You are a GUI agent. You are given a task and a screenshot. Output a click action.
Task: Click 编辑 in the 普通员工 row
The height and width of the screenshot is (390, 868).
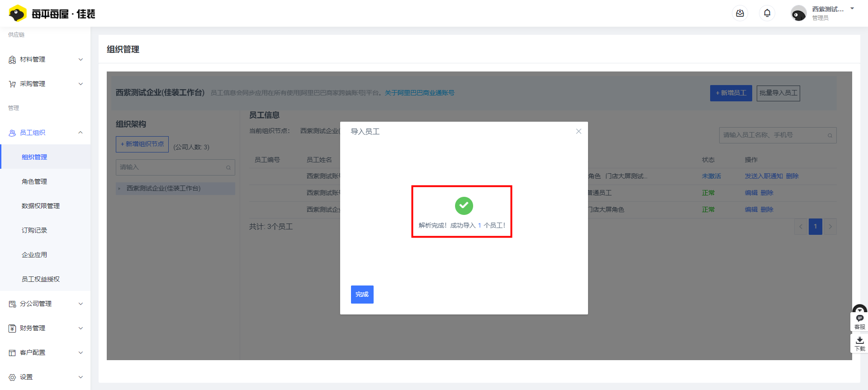pos(751,193)
